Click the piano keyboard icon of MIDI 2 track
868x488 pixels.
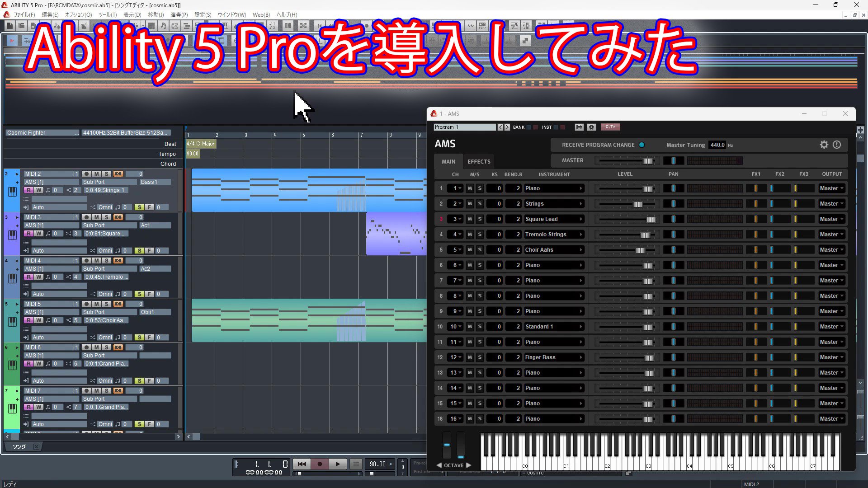(x=12, y=192)
